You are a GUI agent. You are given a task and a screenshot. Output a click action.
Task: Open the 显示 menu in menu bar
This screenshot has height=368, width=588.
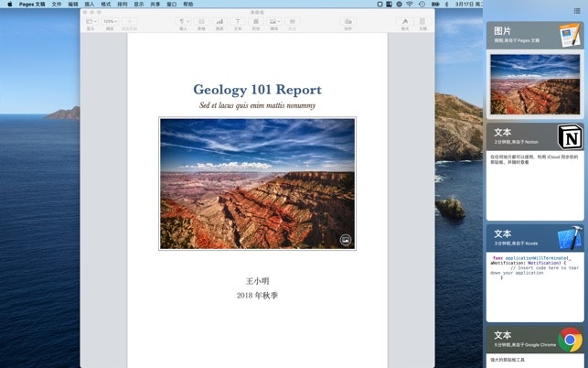click(139, 5)
